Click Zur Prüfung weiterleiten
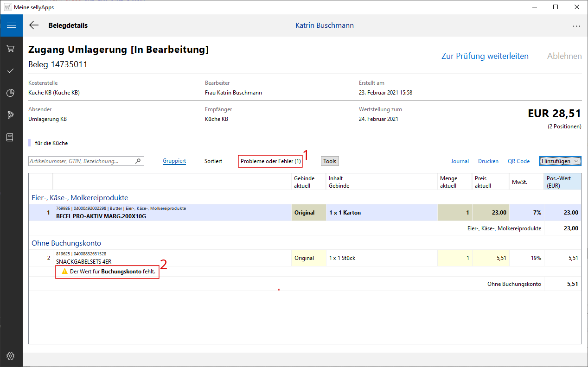 [485, 56]
